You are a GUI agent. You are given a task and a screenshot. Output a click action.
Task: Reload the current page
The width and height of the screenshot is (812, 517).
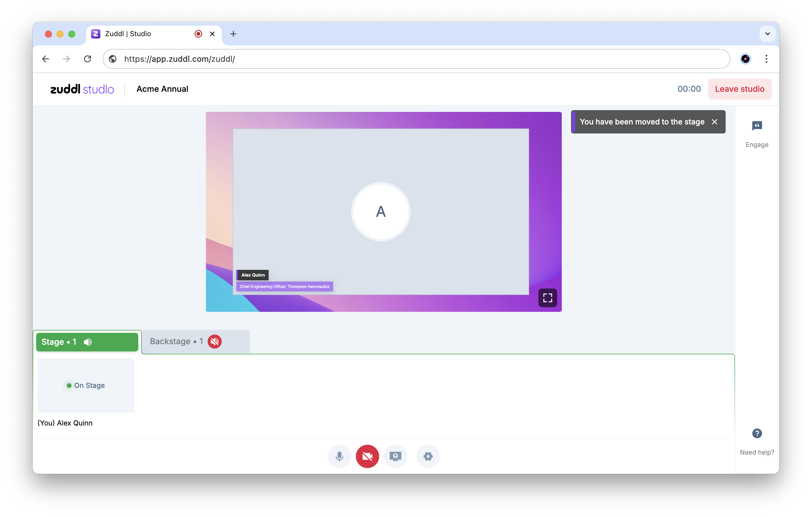(x=88, y=59)
